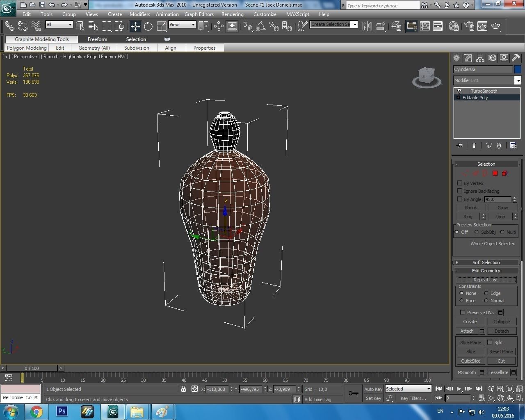This screenshot has width=525, height=420.
Task: Select SubObj preview selection radio
Action: point(477,232)
